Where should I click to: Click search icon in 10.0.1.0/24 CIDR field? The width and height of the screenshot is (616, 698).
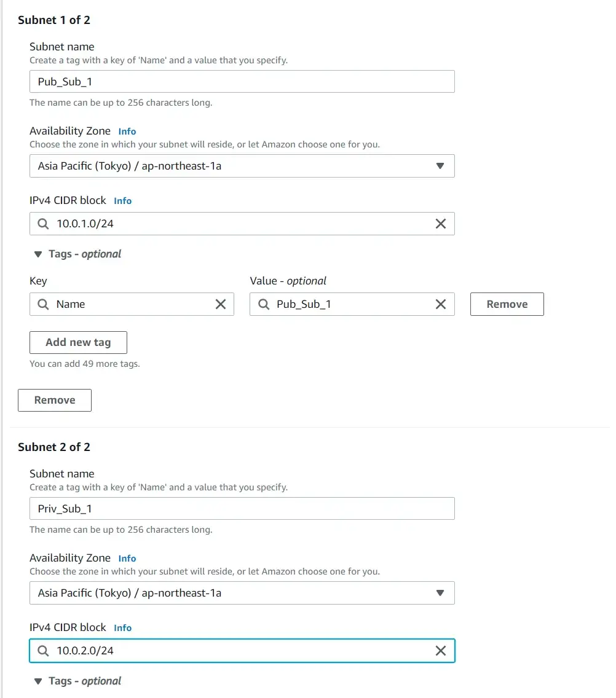click(x=43, y=224)
